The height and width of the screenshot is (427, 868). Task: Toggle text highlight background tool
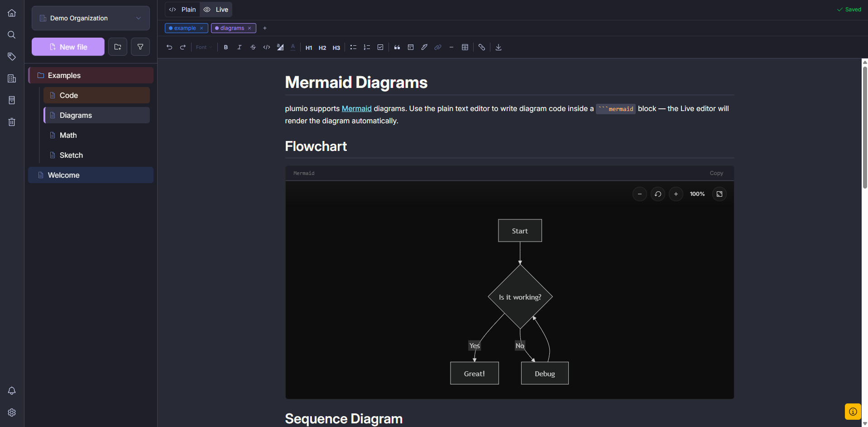280,47
